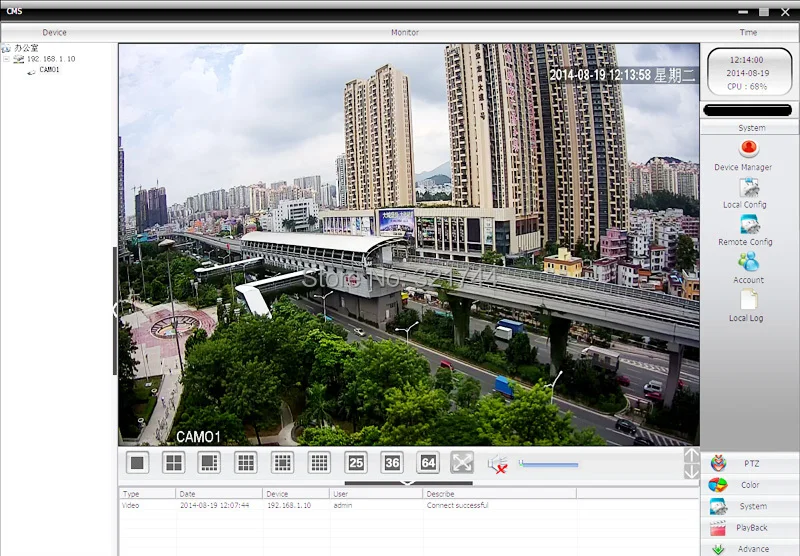This screenshot has width=800, height=556.
Task: Switch to 64-channel view
Action: [428, 463]
